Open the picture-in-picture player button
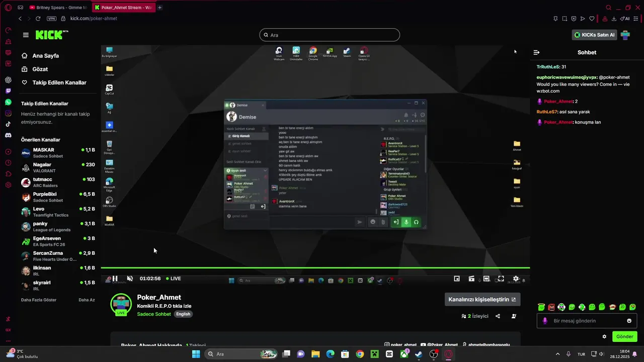 coord(457,279)
